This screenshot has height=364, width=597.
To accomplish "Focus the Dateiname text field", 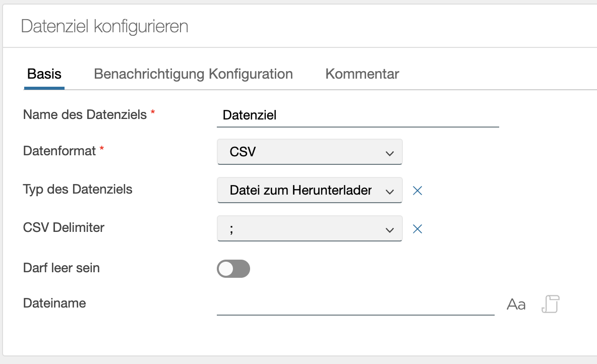I will coord(355,305).
